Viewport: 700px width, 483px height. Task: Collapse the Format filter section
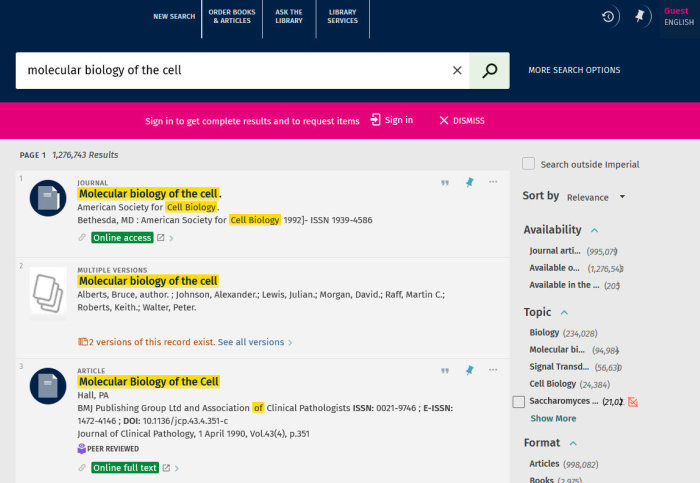[x=573, y=443]
